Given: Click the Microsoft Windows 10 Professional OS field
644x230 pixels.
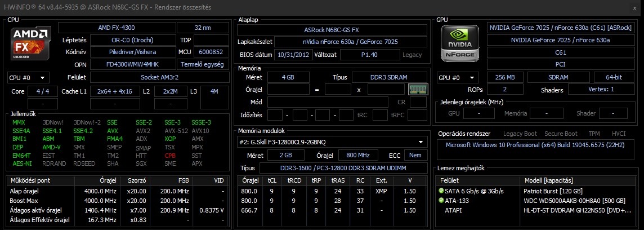Looking at the screenshot, I should coord(535,149).
